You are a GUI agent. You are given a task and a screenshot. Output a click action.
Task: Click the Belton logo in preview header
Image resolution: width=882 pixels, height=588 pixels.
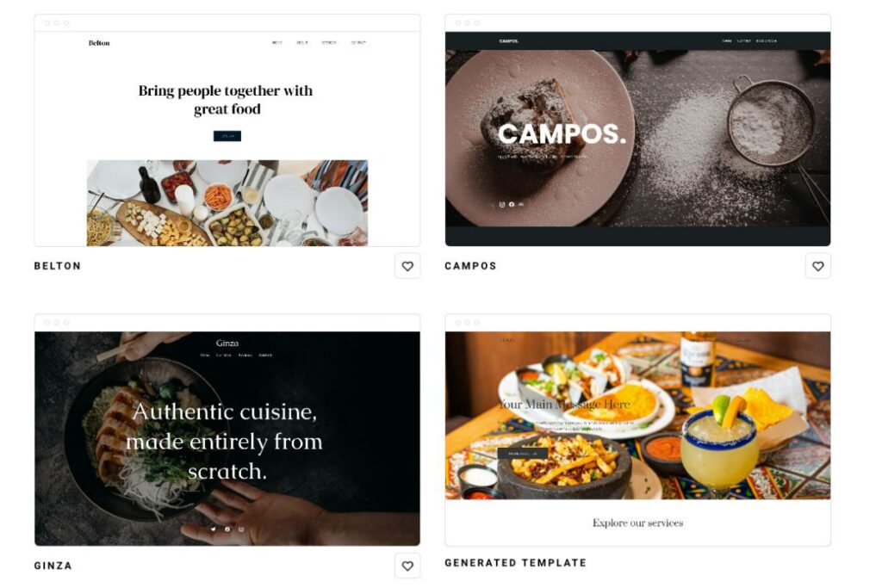tap(99, 43)
